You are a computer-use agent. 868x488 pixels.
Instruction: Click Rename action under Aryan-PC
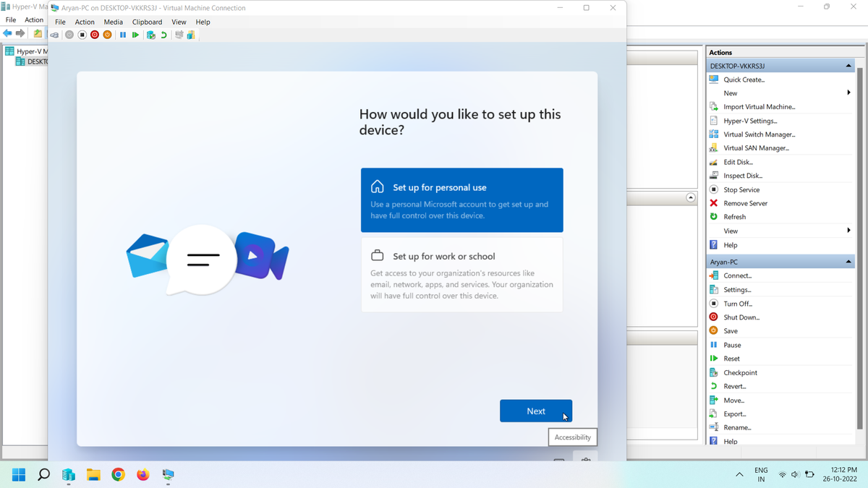point(737,428)
